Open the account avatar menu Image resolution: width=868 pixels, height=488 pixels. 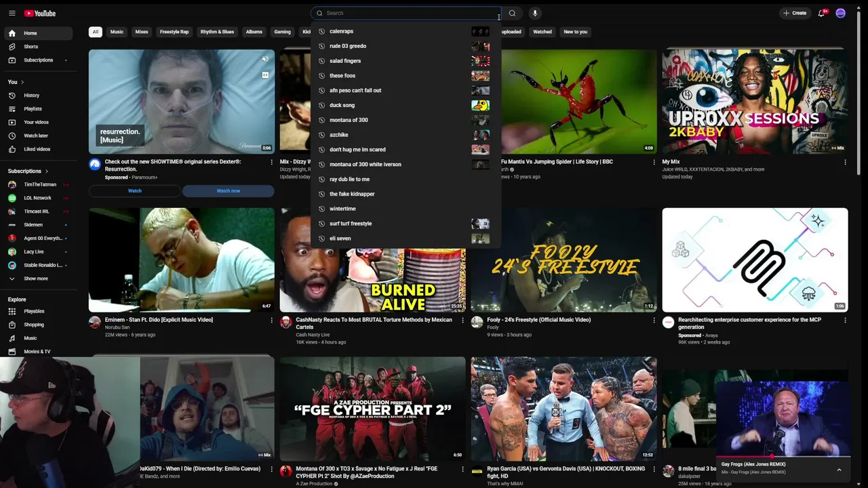(x=841, y=13)
